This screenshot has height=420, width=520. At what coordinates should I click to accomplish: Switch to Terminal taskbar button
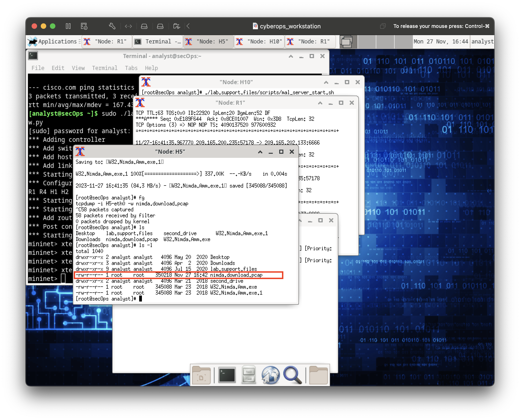[158, 42]
